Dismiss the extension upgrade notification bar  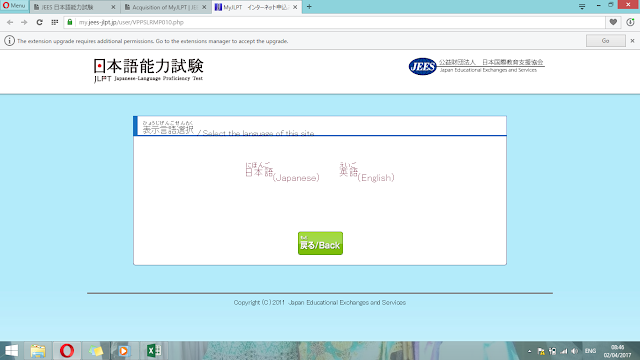632,41
